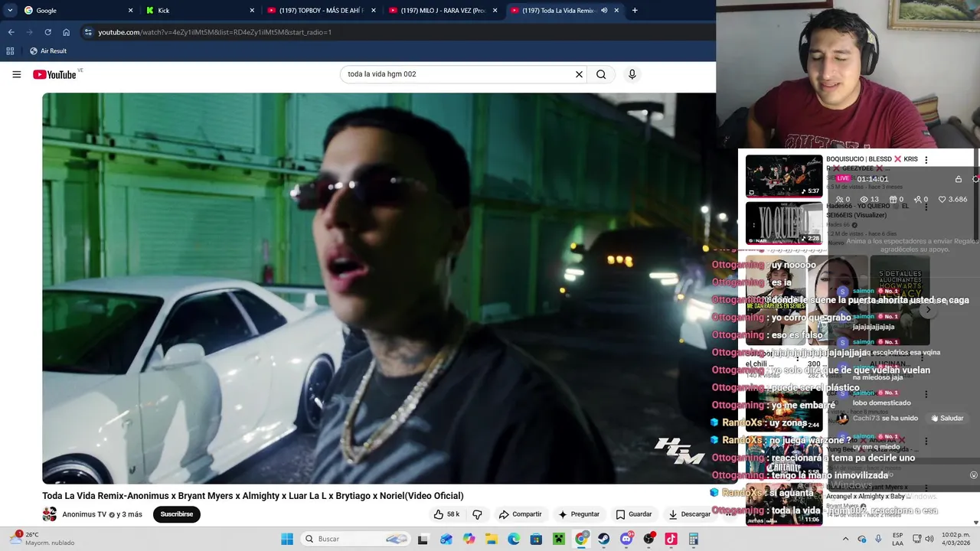This screenshot has width=980, height=551.
Task: Advance shorts carousel with right arrow
Action: pyautogui.click(x=928, y=310)
